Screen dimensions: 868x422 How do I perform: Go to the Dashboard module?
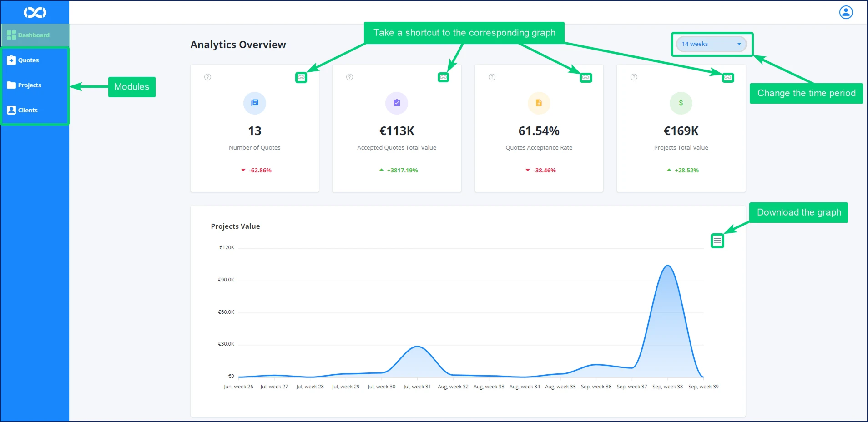[x=34, y=35]
